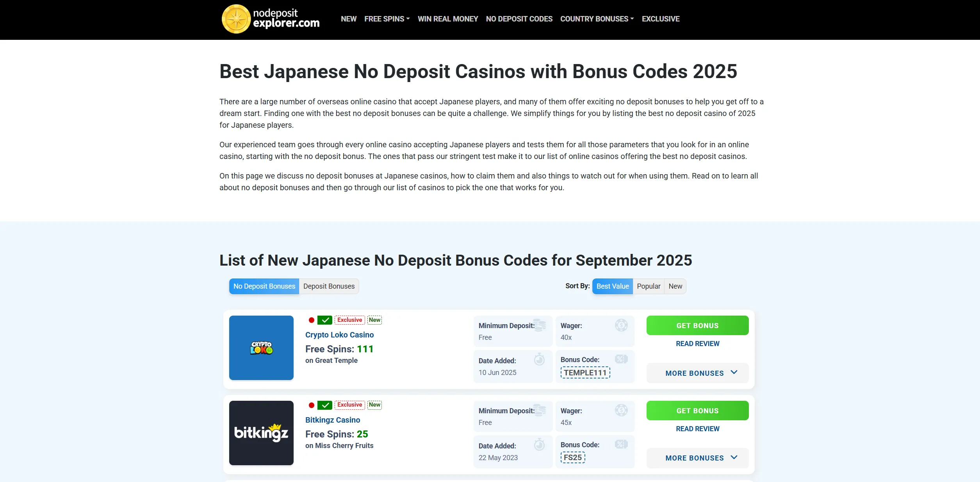This screenshot has height=482, width=980.
Task: Click the red Japan flag dot for Crypto Loko
Action: tap(311, 320)
